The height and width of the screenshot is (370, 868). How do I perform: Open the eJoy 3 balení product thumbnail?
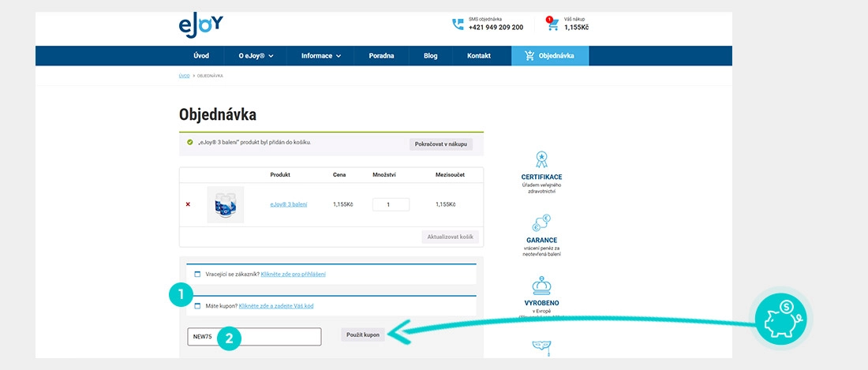tap(226, 204)
